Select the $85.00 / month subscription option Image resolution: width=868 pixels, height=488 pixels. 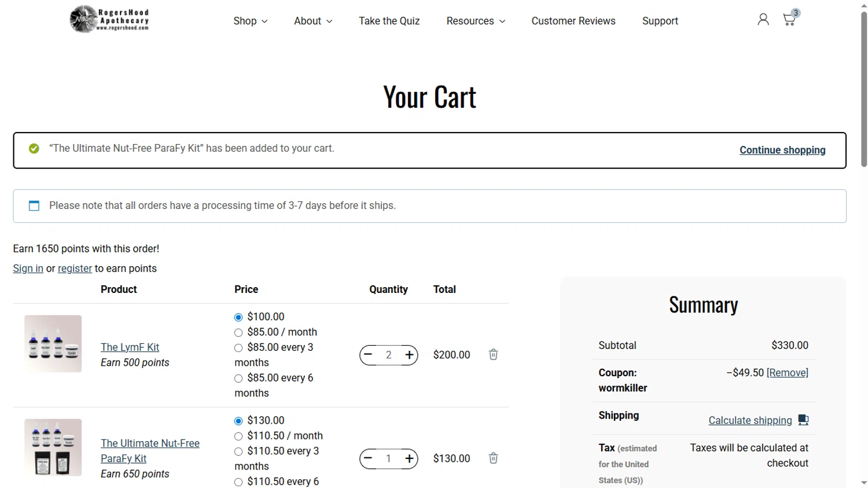238,332
